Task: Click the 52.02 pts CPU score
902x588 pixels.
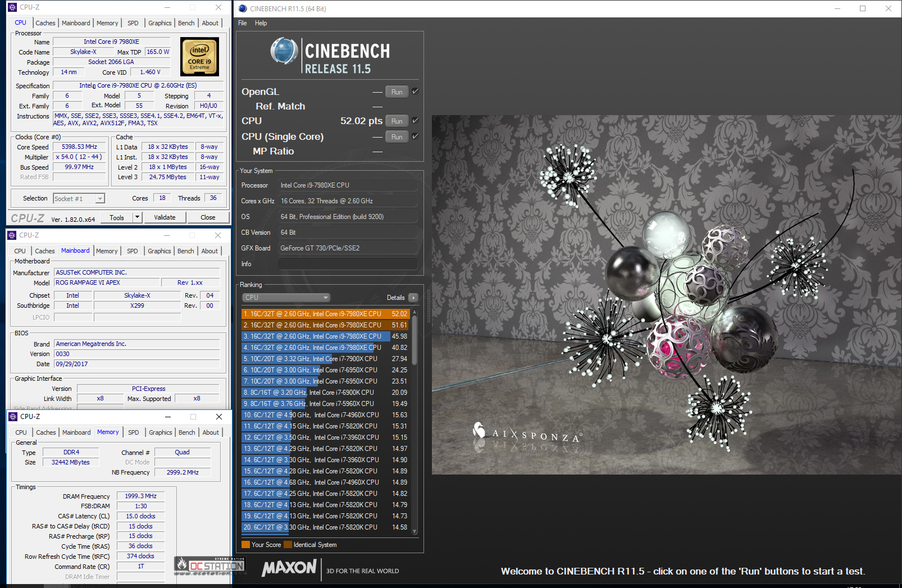Action: click(361, 121)
